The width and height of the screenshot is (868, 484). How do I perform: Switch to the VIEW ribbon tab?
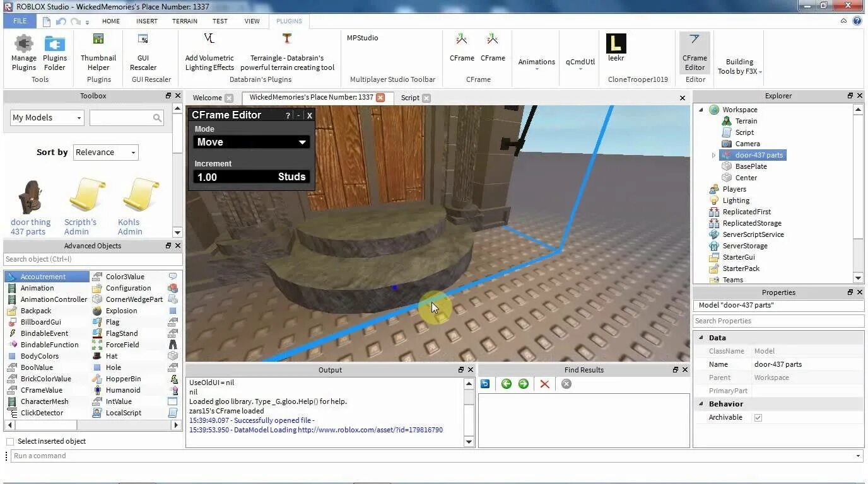pos(252,21)
